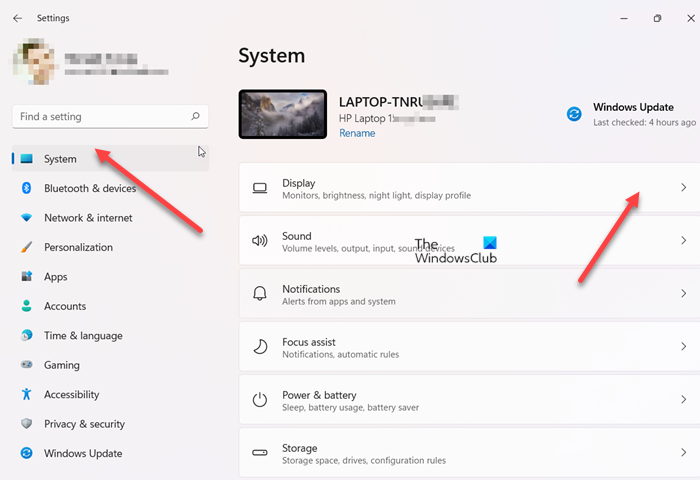Click the Windows Update icon in sidebar
Screen dimensions: 700x480
pyautogui.click(x=27, y=453)
